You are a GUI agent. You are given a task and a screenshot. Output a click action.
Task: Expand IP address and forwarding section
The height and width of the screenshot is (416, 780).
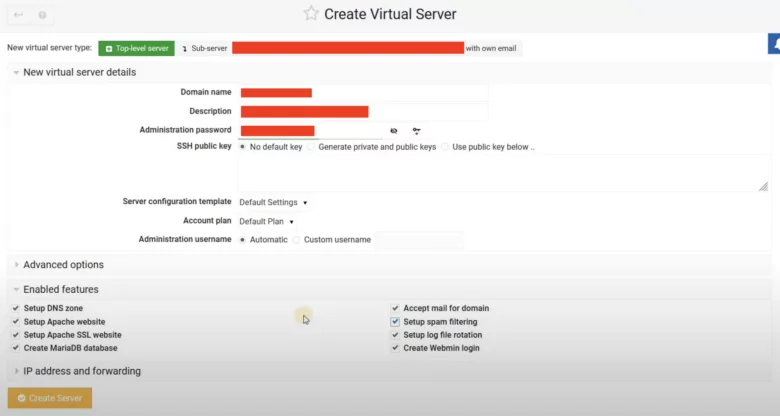click(81, 371)
